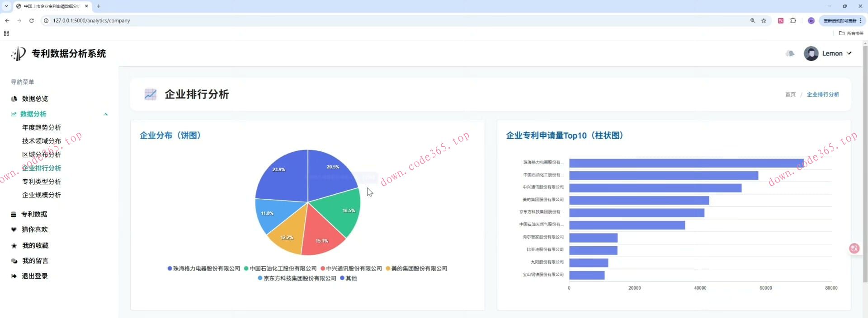Click the 珠海格力电器 bar in chart
Screen dimensions: 868x318
tap(686, 163)
